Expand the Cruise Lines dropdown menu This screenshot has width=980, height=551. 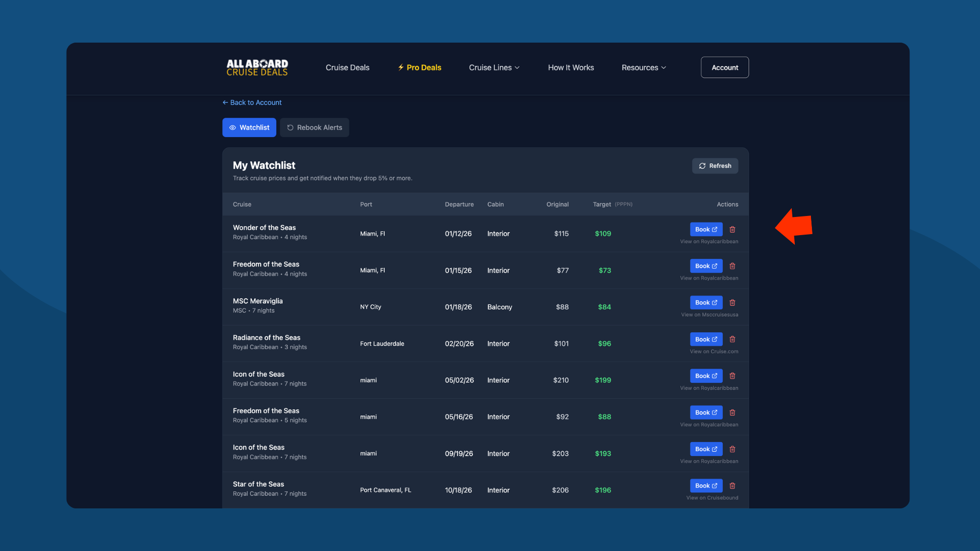[x=494, y=68]
